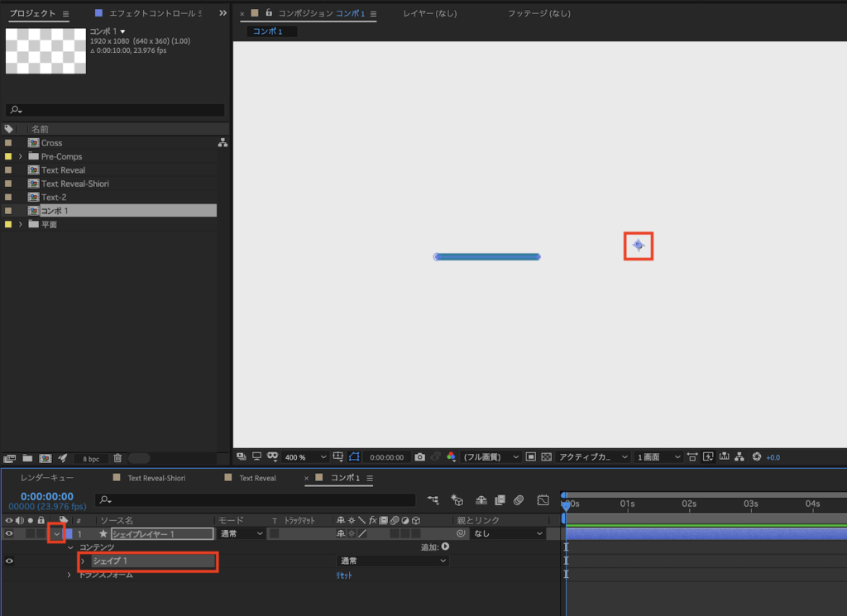Open the graph editor icon in timeline

(543, 499)
